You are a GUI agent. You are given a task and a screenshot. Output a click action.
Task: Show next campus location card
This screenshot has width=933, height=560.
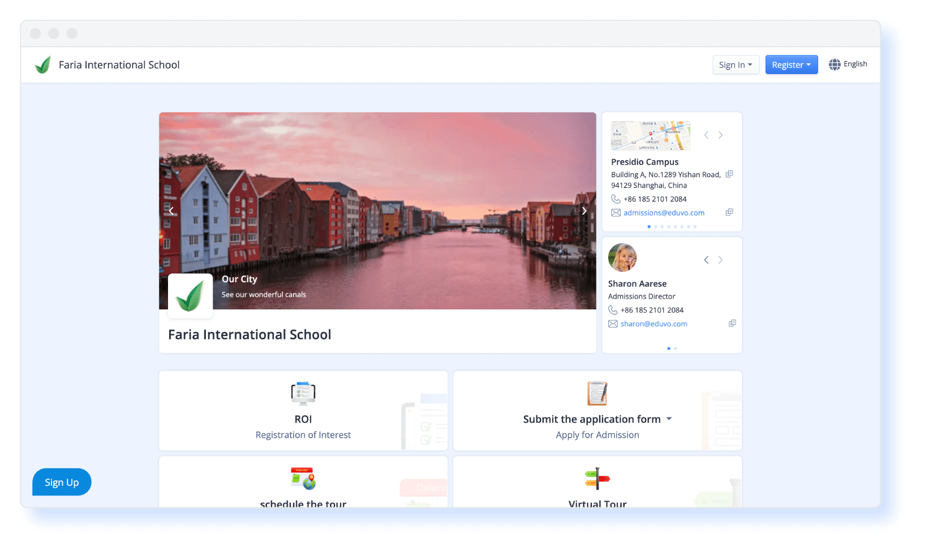point(720,135)
